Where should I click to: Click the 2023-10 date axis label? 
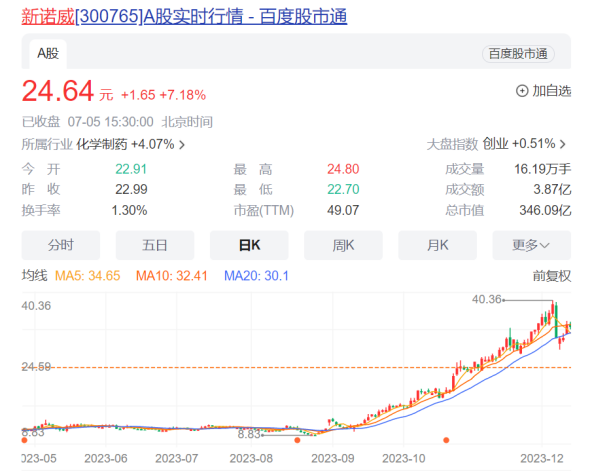404,459
